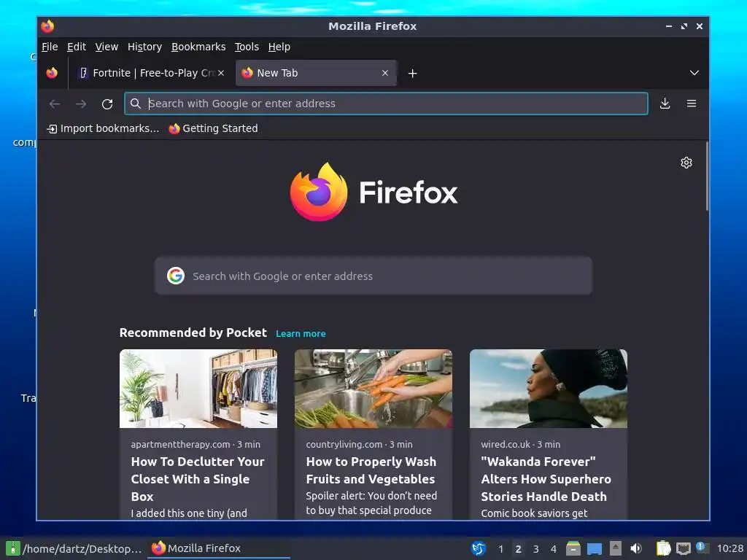Viewport: 747px width, 560px height.
Task: Click the network ethernet tray icon
Action: coord(683,548)
